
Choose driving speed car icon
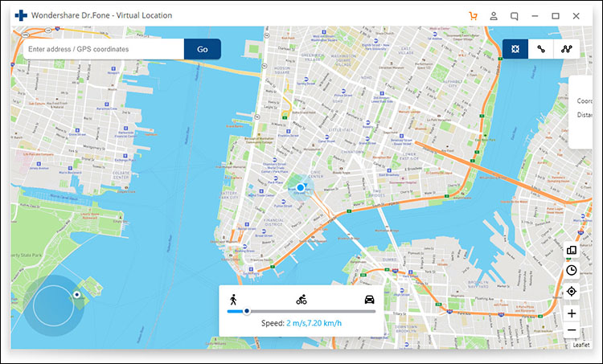click(x=370, y=300)
